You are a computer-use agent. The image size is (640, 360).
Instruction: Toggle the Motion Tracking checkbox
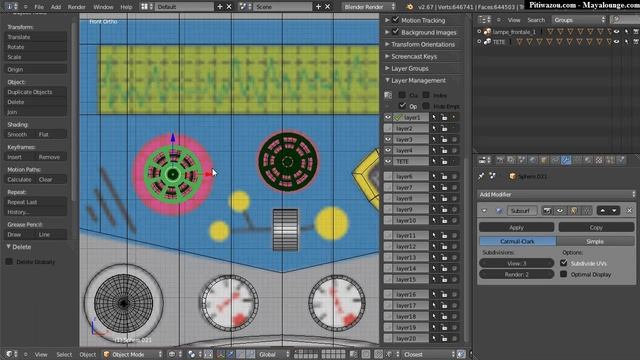pyautogui.click(x=396, y=20)
